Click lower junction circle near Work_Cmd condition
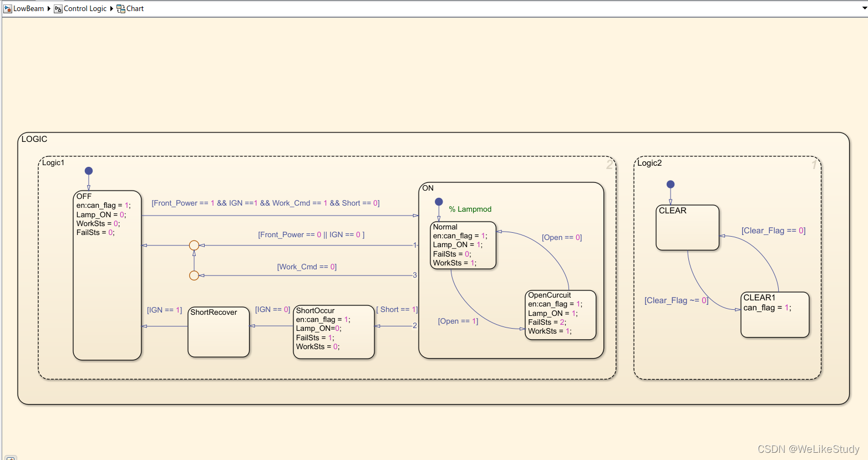This screenshot has height=460, width=868. coord(194,275)
